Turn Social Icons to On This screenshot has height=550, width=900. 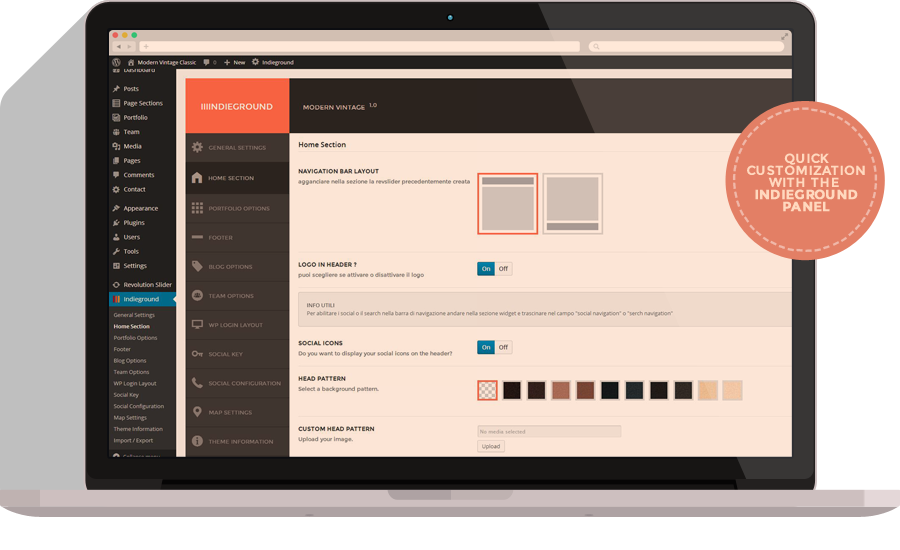click(x=486, y=347)
